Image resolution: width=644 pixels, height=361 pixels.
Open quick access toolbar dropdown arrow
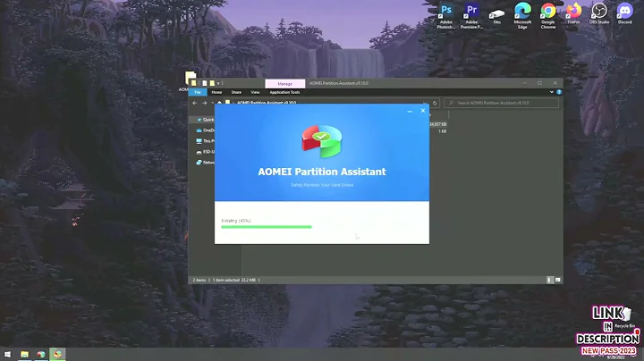[x=218, y=83]
